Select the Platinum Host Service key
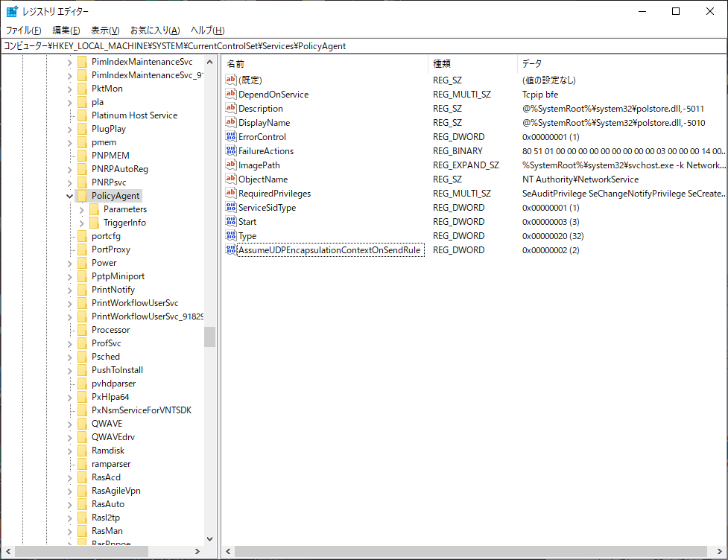728x560 pixels. pyautogui.click(x=134, y=115)
